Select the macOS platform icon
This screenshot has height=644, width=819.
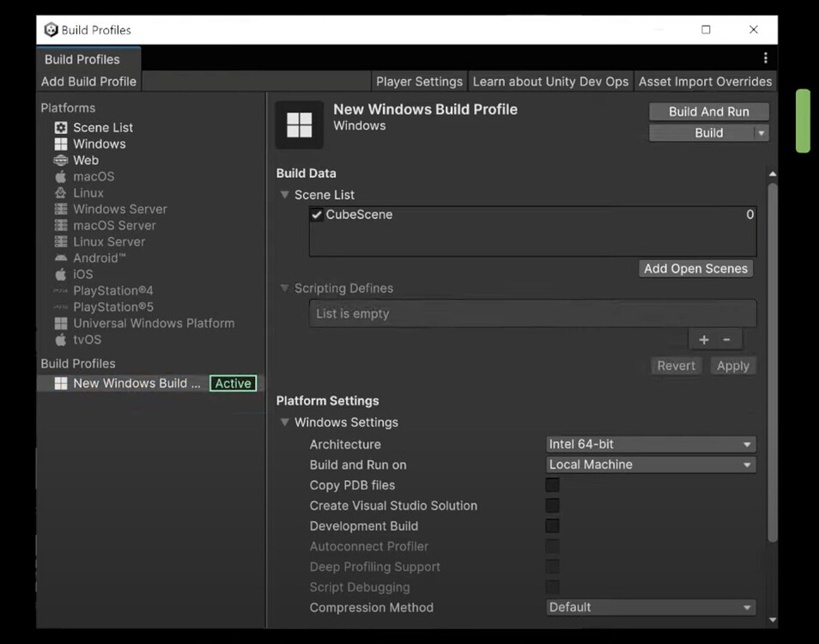click(x=60, y=176)
